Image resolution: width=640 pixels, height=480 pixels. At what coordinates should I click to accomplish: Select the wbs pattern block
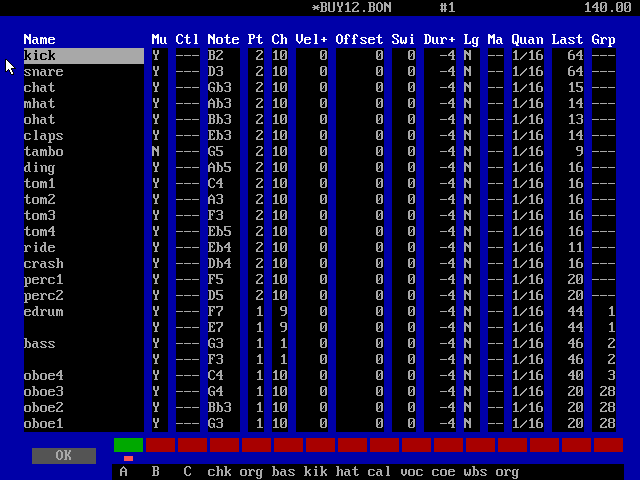[480, 445]
